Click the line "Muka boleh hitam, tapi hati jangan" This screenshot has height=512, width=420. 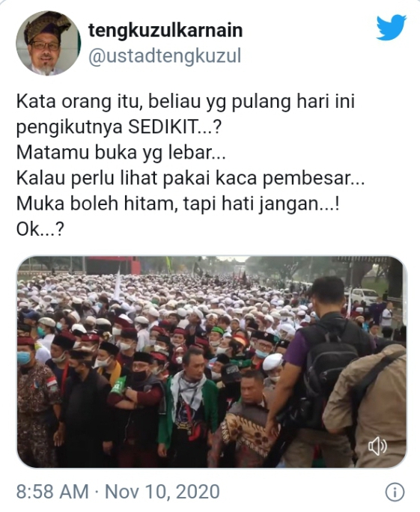coord(178,204)
